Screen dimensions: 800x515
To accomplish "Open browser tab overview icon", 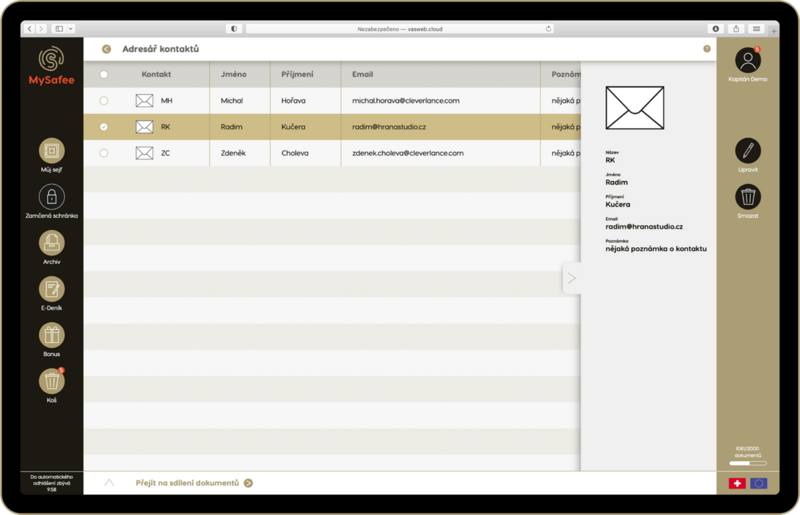I will pos(757,29).
